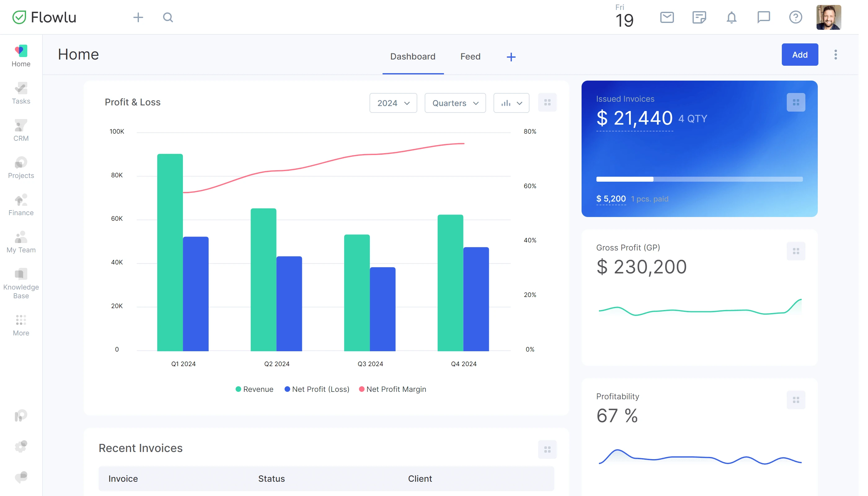Image resolution: width=868 pixels, height=496 pixels.
Task: Click the global search icon
Action: [x=168, y=17]
